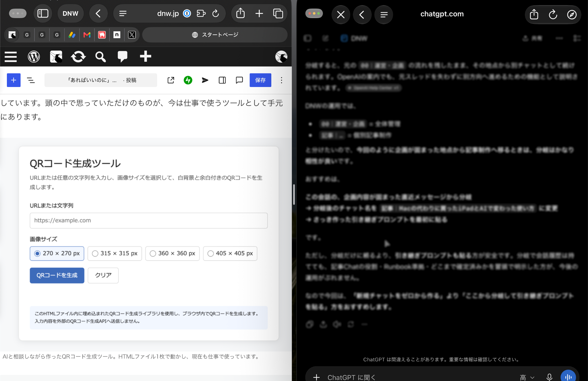Open the extensions icon in address bar
588x381 pixels.
[x=201, y=13]
